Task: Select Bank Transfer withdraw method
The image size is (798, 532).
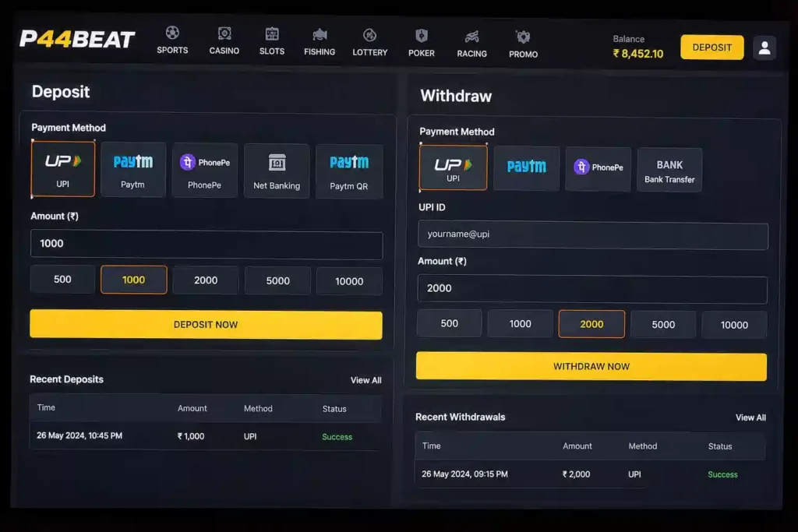Action: (x=669, y=171)
